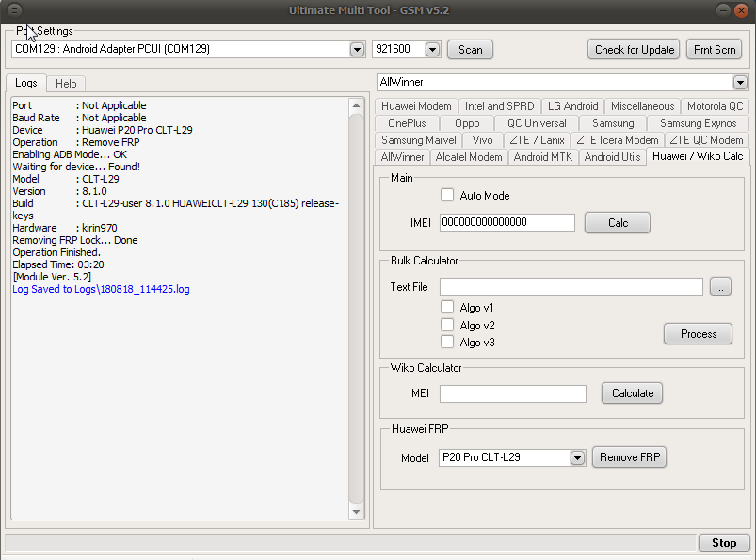Expand the COM port dropdown

(357, 49)
